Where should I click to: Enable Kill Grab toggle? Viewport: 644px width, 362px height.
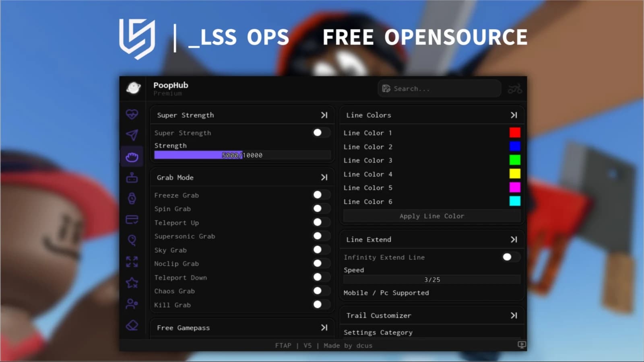coord(321,304)
